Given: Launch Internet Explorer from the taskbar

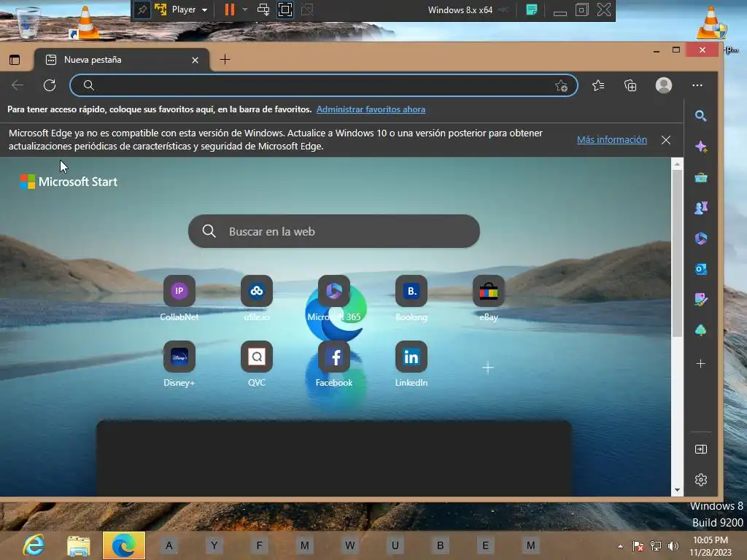Looking at the screenshot, I should point(34,545).
